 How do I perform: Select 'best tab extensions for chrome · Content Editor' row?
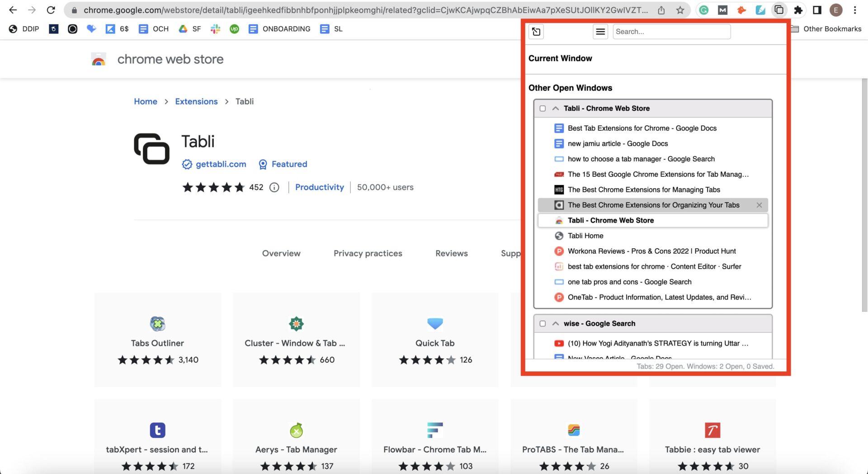click(x=653, y=267)
